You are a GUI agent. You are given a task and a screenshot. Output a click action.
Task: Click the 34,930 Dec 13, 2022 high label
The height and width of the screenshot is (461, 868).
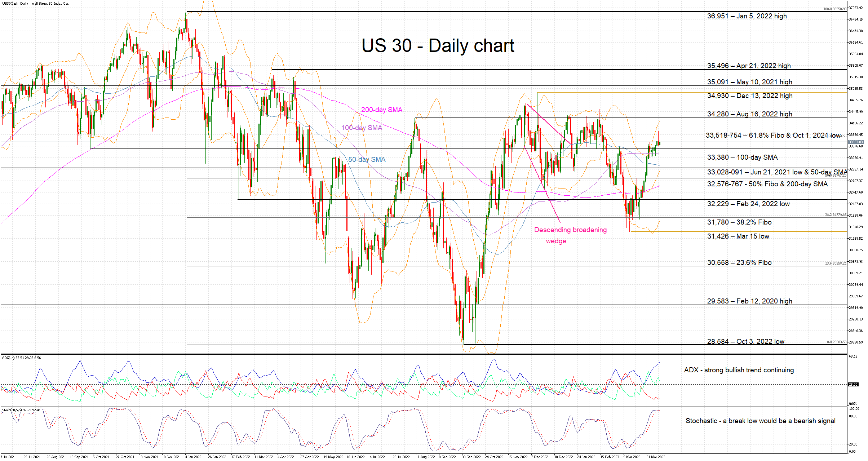749,96
